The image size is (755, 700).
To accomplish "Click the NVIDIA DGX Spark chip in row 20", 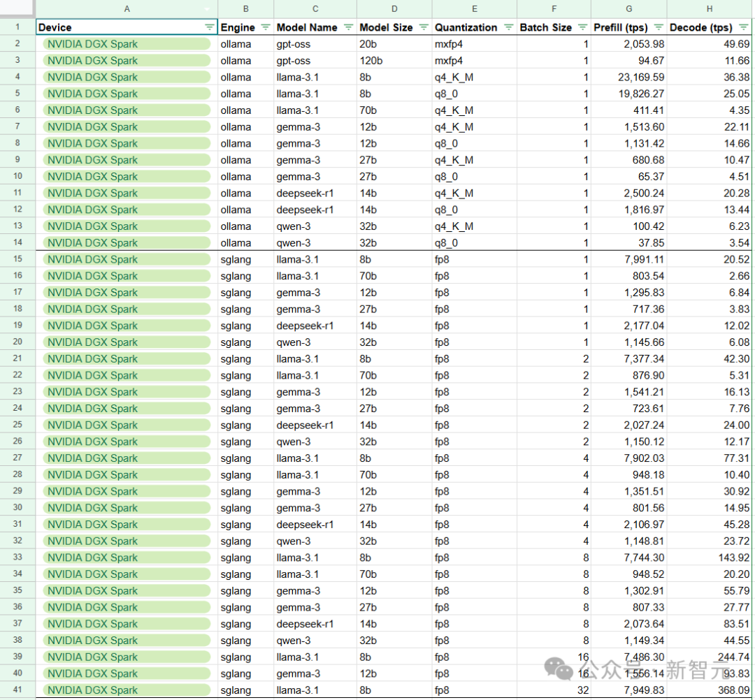I will 127,342.
